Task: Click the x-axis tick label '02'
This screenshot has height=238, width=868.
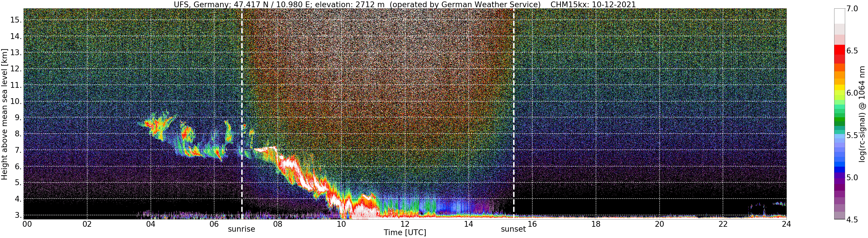Action: click(87, 224)
